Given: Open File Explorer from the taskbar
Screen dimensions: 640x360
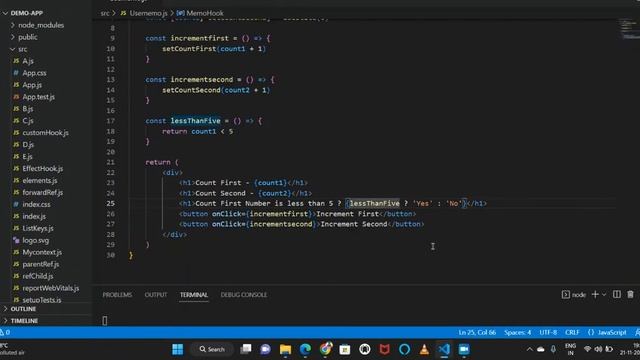Looking at the screenshot, I should pyautogui.click(x=285, y=349).
